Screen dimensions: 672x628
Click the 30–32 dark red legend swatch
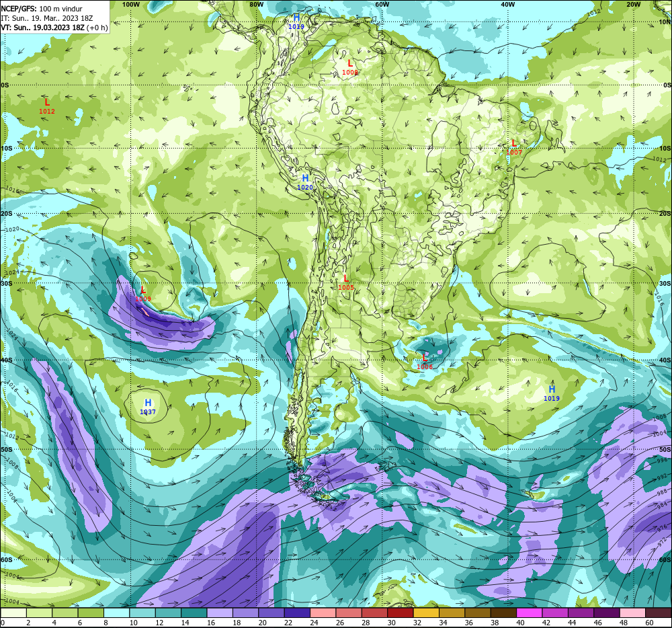coord(401,613)
